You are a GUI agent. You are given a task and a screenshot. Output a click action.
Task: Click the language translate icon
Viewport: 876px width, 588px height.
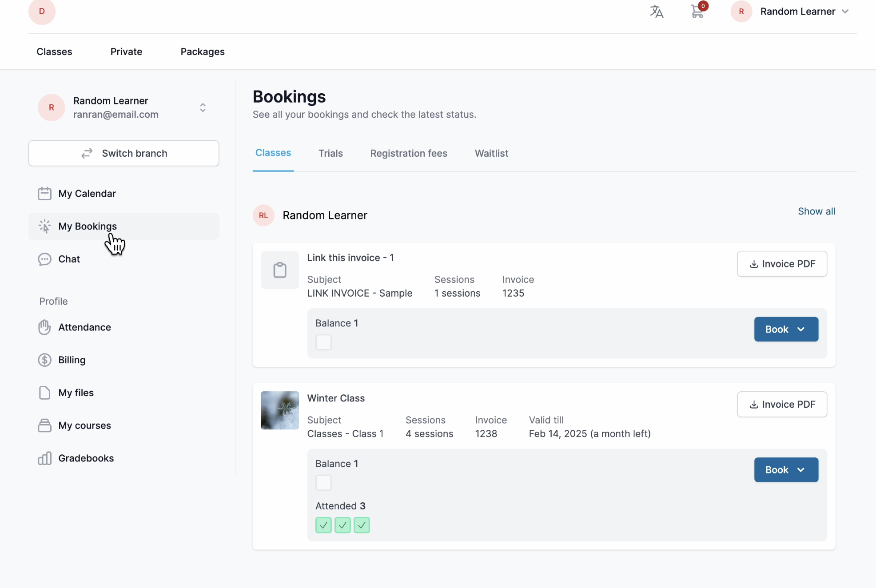657,12
